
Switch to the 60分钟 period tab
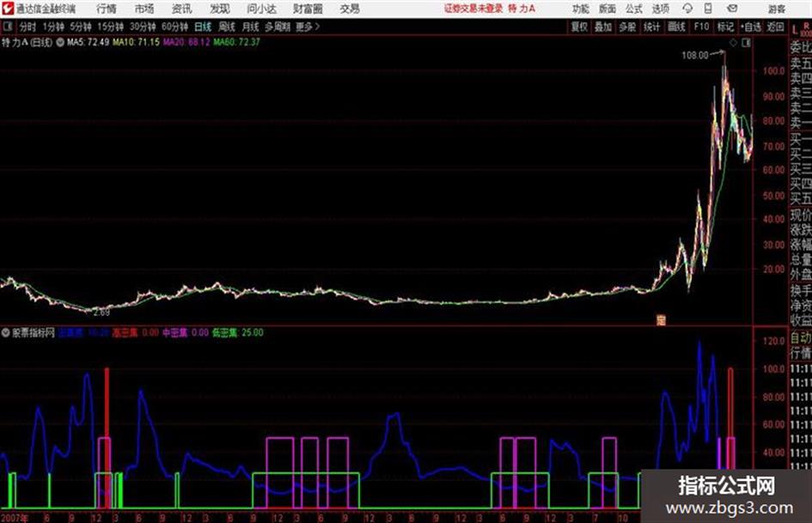[x=175, y=27]
